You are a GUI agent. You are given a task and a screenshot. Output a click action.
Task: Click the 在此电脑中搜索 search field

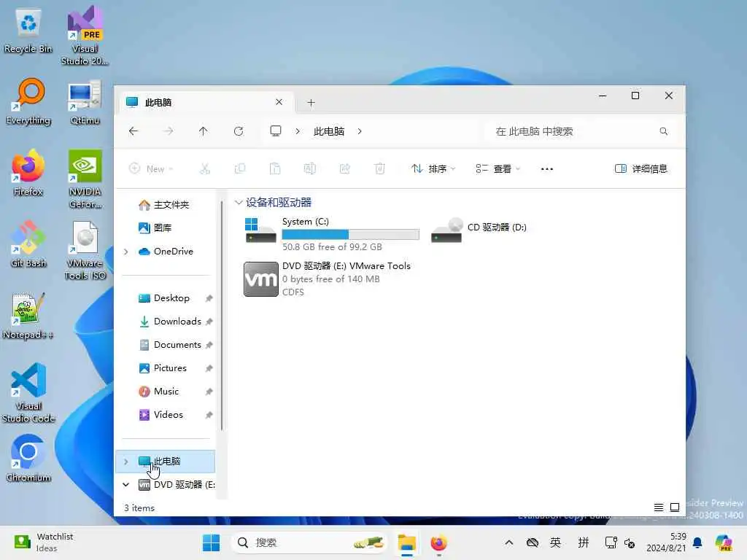tap(581, 131)
